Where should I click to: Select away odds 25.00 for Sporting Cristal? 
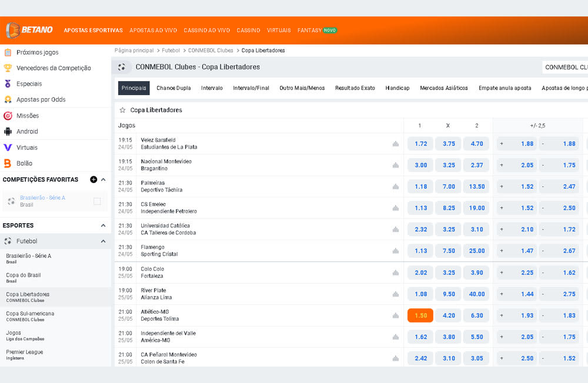[477, 251]
